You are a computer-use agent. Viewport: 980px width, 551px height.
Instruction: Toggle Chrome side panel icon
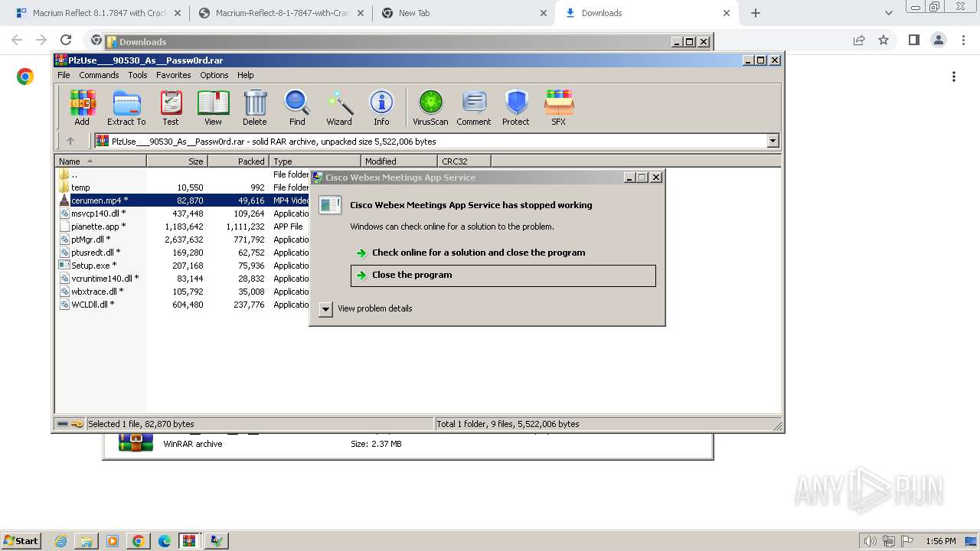tap(913, 40)
